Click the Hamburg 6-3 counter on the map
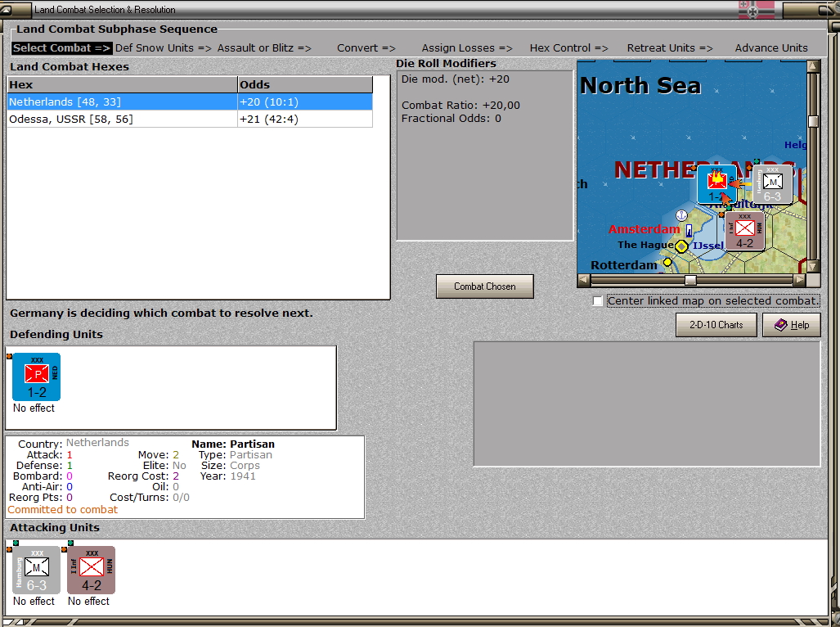Image resolution: width=840 pixels, height=627 pixels. coord(772,184)
